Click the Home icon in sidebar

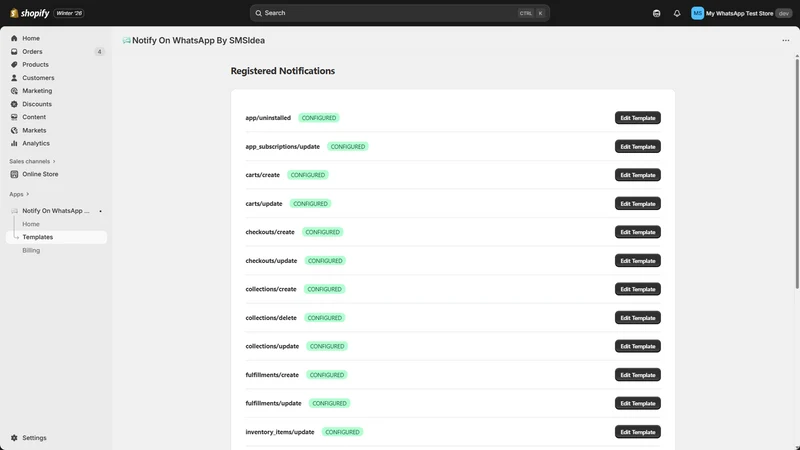pos(14,38)
